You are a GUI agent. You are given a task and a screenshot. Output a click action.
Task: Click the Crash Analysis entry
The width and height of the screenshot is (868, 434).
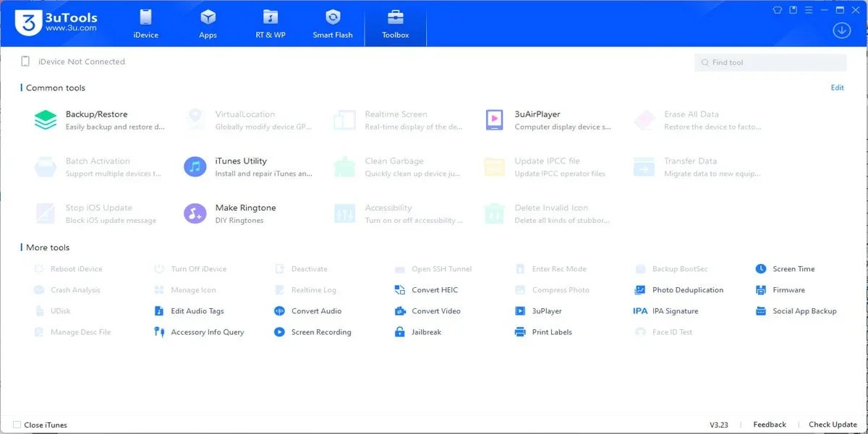coord(67,290)
